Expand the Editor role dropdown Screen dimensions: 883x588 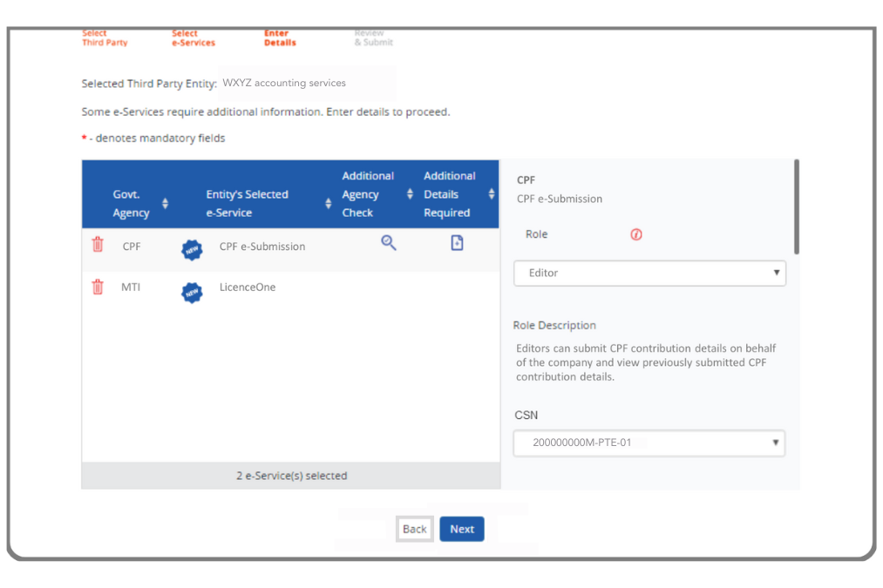point(649,273)
